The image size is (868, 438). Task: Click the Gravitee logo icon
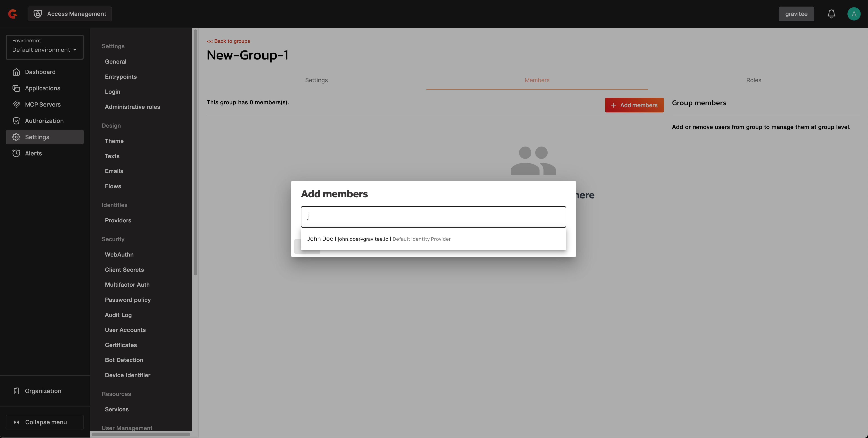[13, 14]
